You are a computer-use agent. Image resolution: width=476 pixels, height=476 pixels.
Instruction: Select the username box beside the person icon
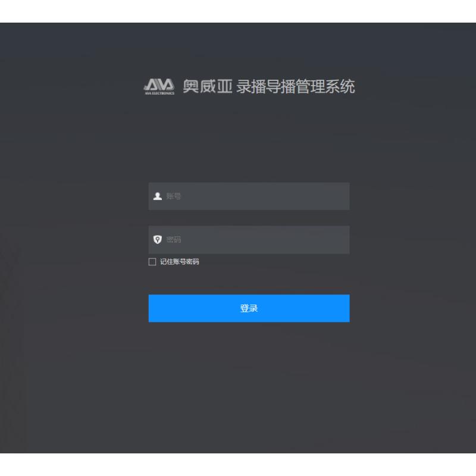(249, 196)
